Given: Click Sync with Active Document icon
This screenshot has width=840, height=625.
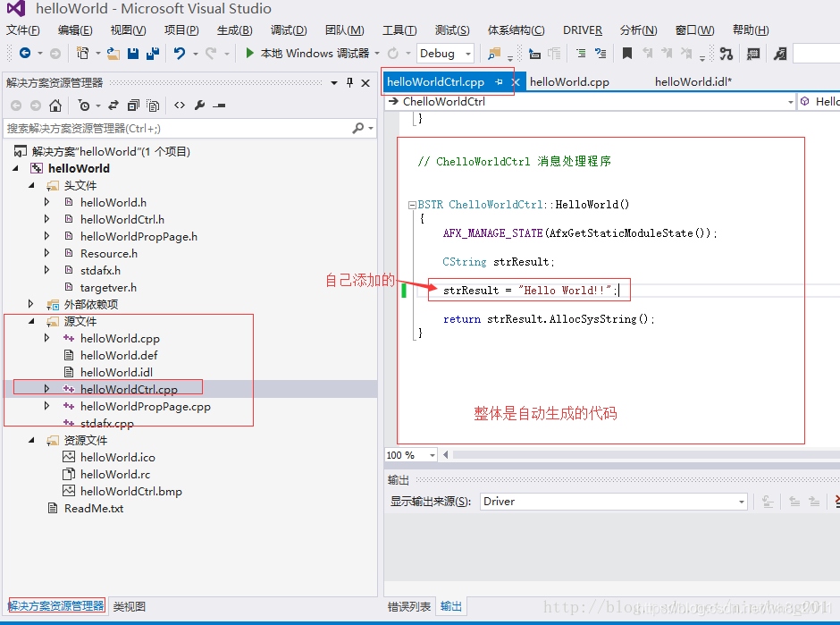Looking at the screenshot, I should tap(113, 106).
